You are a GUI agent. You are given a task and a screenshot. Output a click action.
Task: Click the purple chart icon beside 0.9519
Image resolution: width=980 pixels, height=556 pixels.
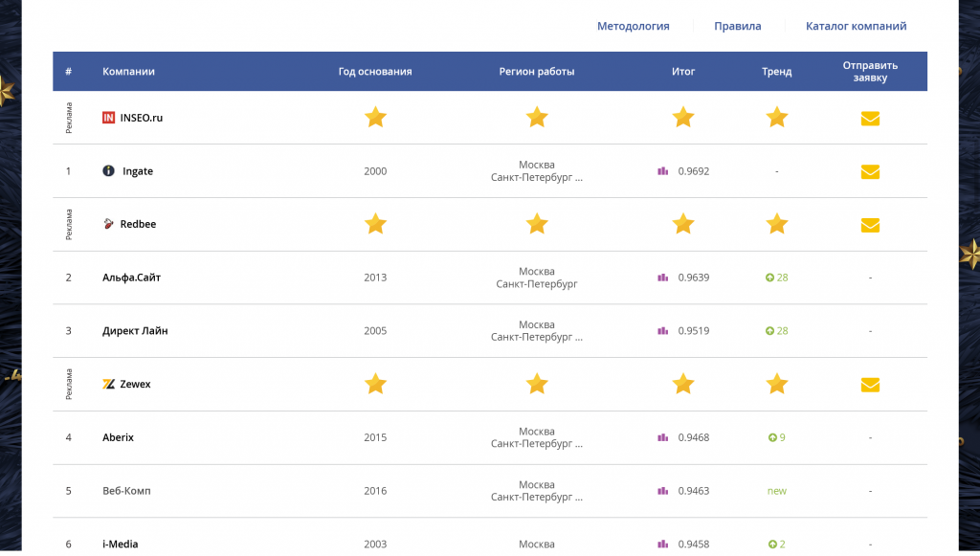coord(663,330)
